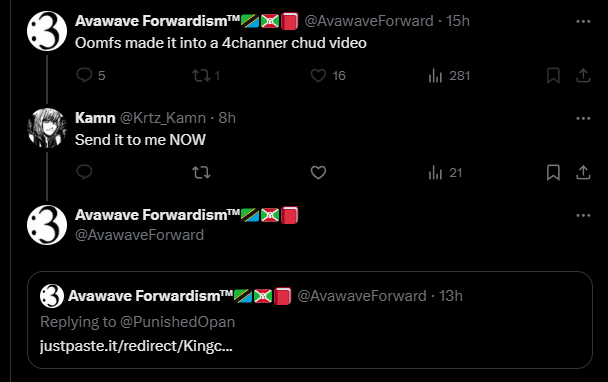Retweet Kamn's reply tweet
The height and width of the screenshot is (382, 608).
tap(201, 172)
